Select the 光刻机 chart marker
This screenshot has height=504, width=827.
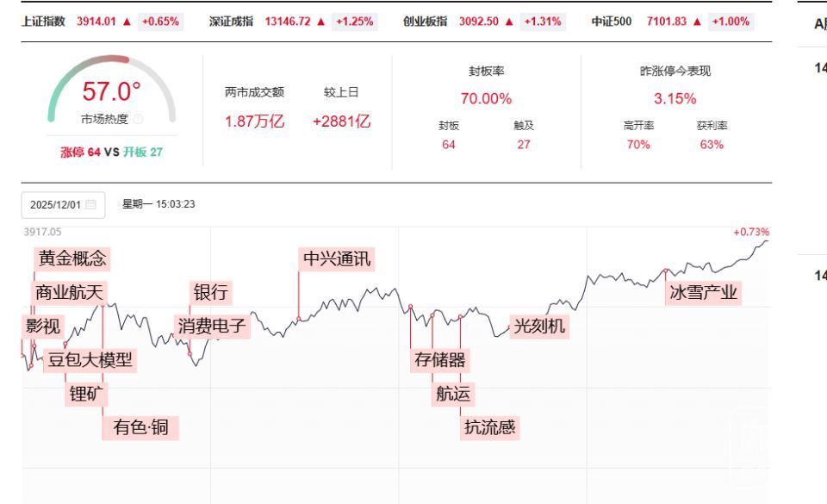[541, 327]
